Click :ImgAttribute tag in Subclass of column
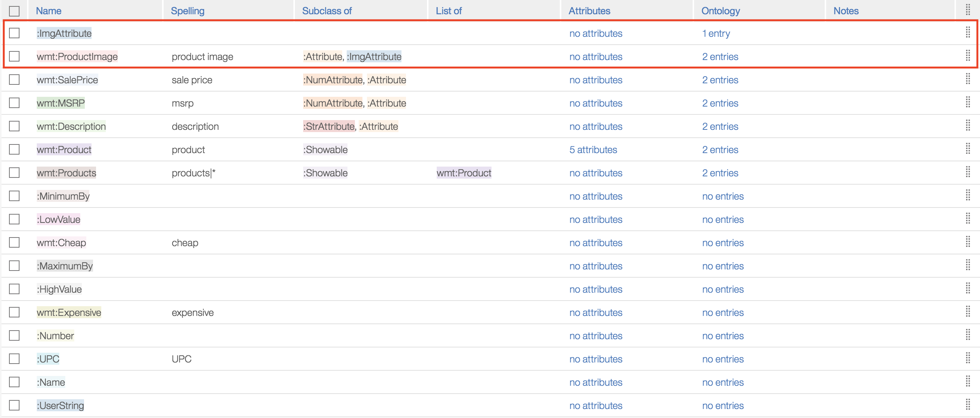980x418 pixels. coord(374,57)
